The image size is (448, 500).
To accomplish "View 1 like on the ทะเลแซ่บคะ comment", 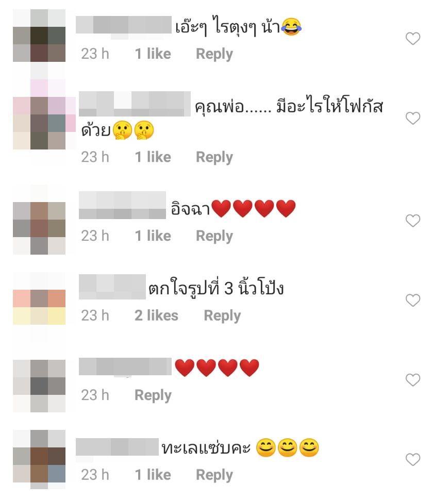I will [153, 475].
